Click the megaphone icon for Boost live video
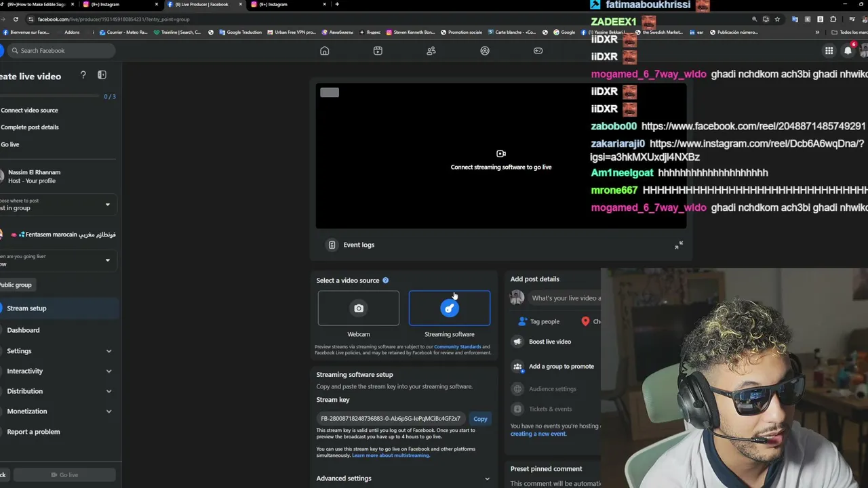The width and height of the screenshot is (868, 488). (x=518, y=342)
